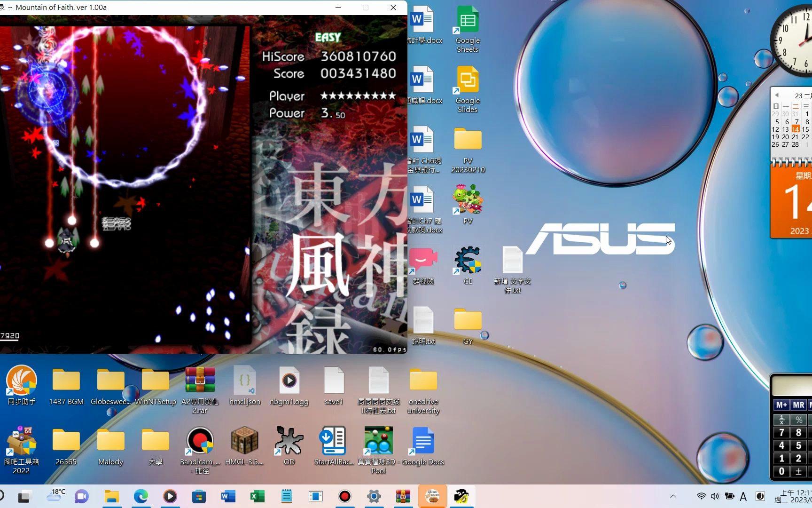The image size is (812, 508).
Task: Open the OD debugger shortcut
Action: (x=289, y=446)
